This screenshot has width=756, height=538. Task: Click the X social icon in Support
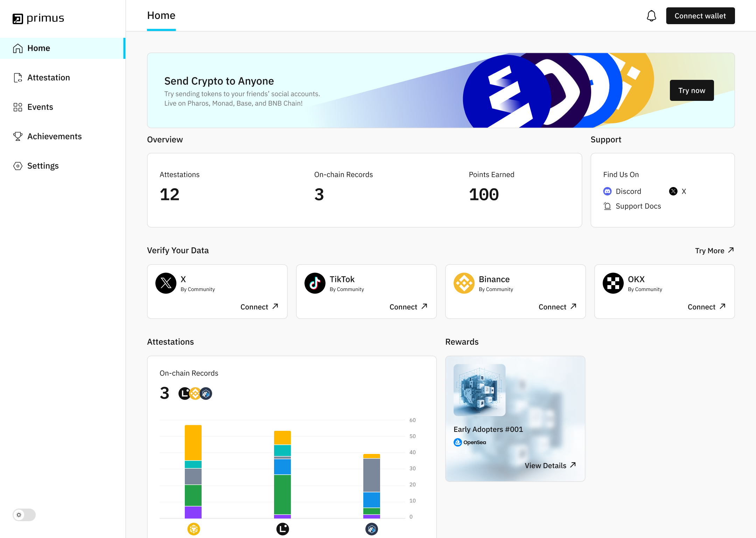coord(673,191)
